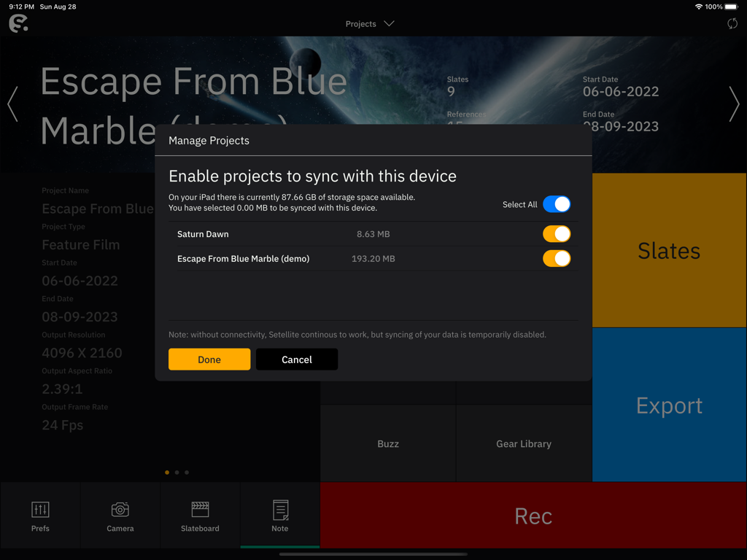Open the Gear Library tab
The image size is (747, 560).
[x=524, y=443]
